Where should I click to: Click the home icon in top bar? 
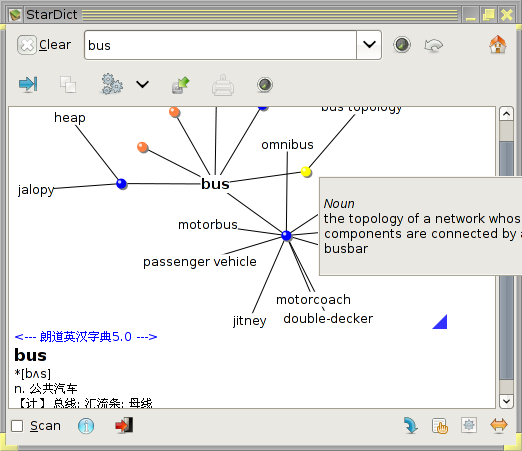(498, 45)
